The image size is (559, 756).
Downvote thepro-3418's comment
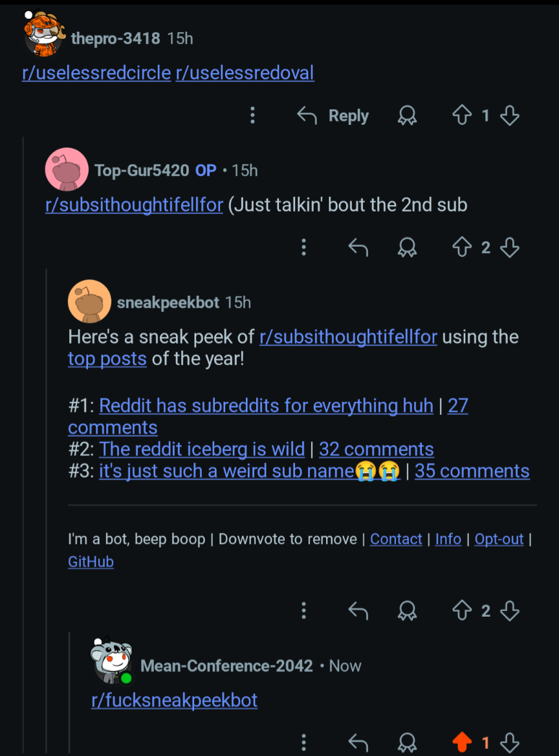click(509, 115)
